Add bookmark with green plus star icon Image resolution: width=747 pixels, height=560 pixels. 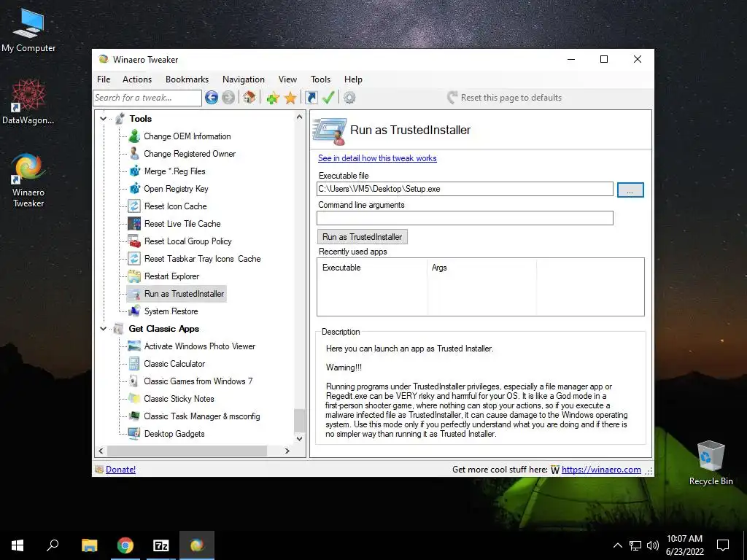coord(273,98)
